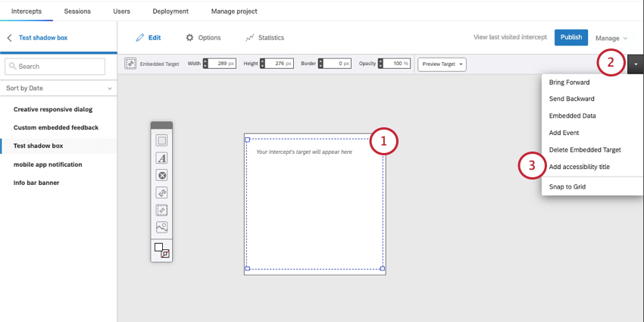Viewport: 644px width, 322px height.
Task: Select the link target tool in the floating palette
Action: pyautogui.click(x=161, y=192)
